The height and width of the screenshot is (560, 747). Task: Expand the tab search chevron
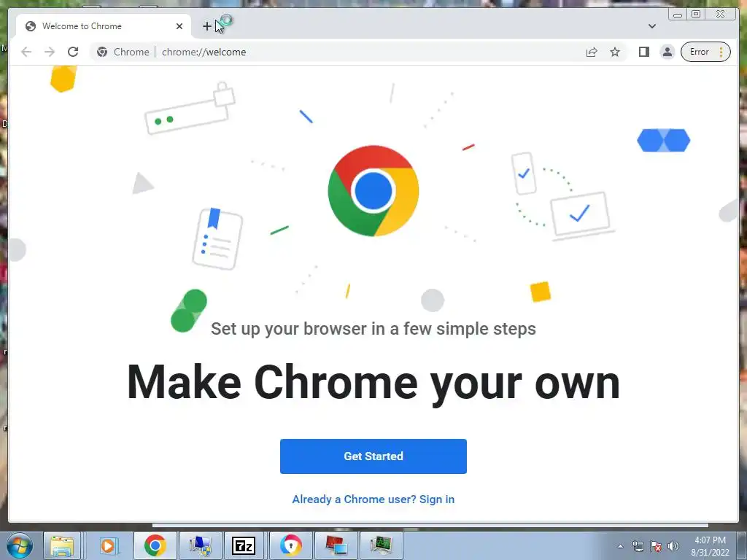(x=652, y=26)
